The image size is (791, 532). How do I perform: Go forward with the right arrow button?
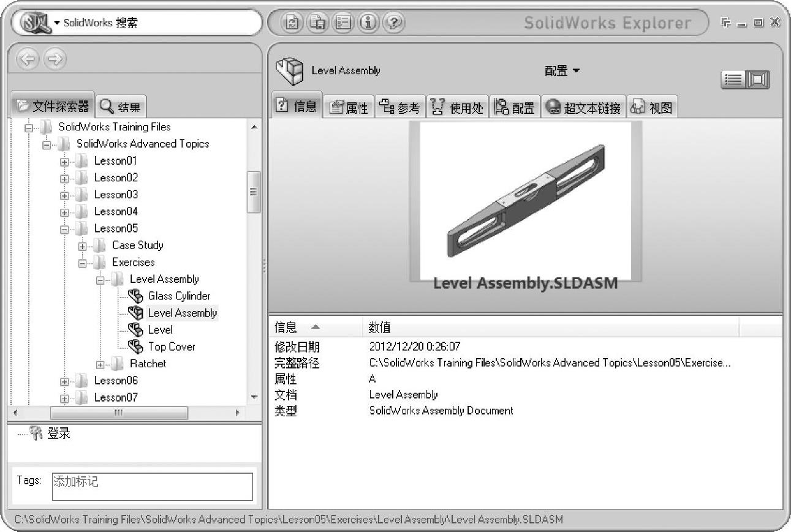click(55, 59)
